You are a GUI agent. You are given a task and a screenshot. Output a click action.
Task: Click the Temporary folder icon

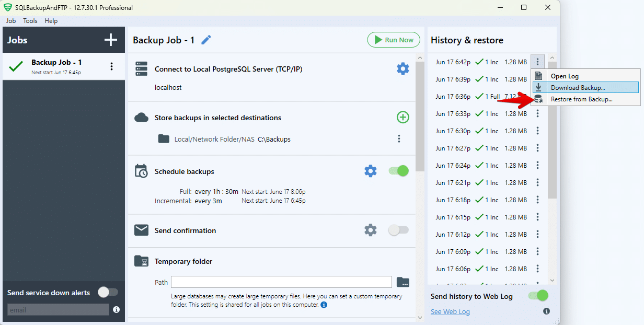click(141, 261)
